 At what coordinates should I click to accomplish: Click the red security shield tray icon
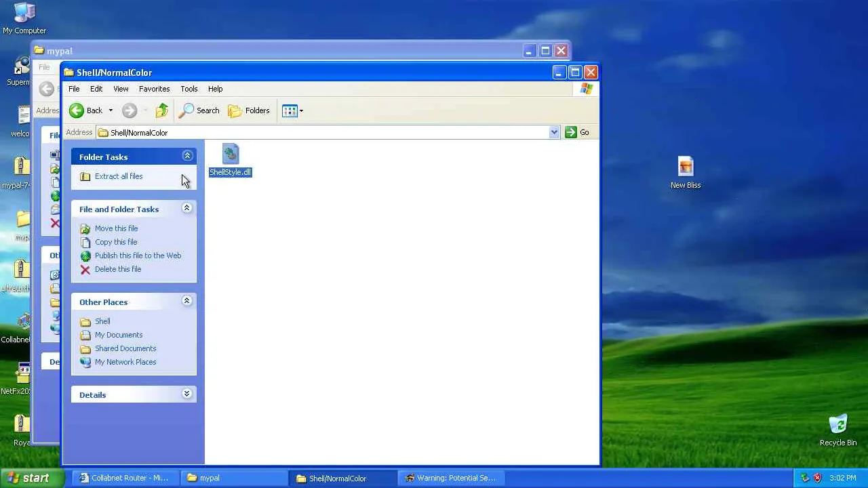817,478
